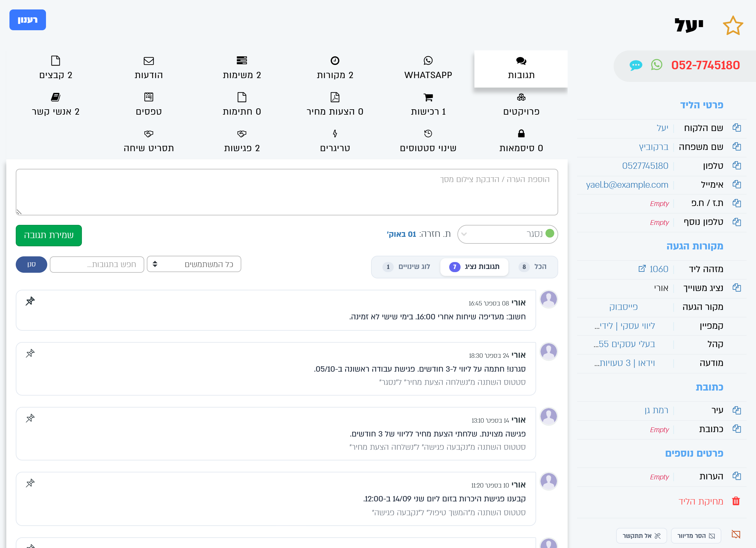Click the הסר מדיוור button

696,536
